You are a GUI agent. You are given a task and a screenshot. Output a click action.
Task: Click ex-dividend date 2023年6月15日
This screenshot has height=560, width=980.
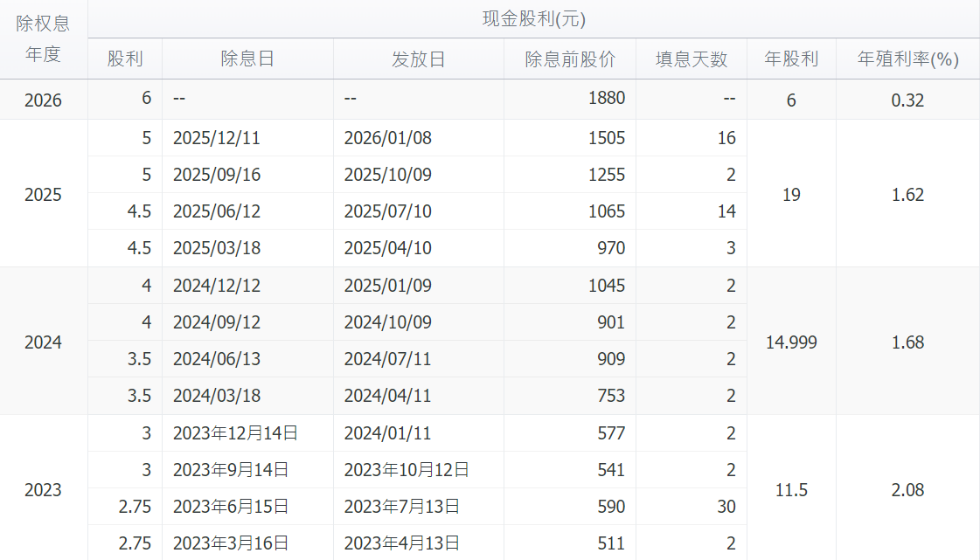pos(231,507)
